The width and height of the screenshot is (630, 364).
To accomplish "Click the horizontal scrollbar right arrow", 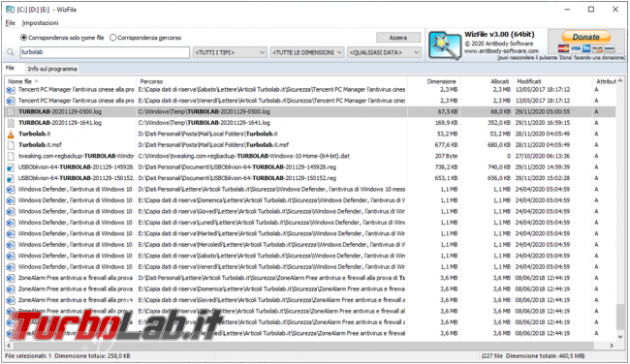I will tap(612, 346).
